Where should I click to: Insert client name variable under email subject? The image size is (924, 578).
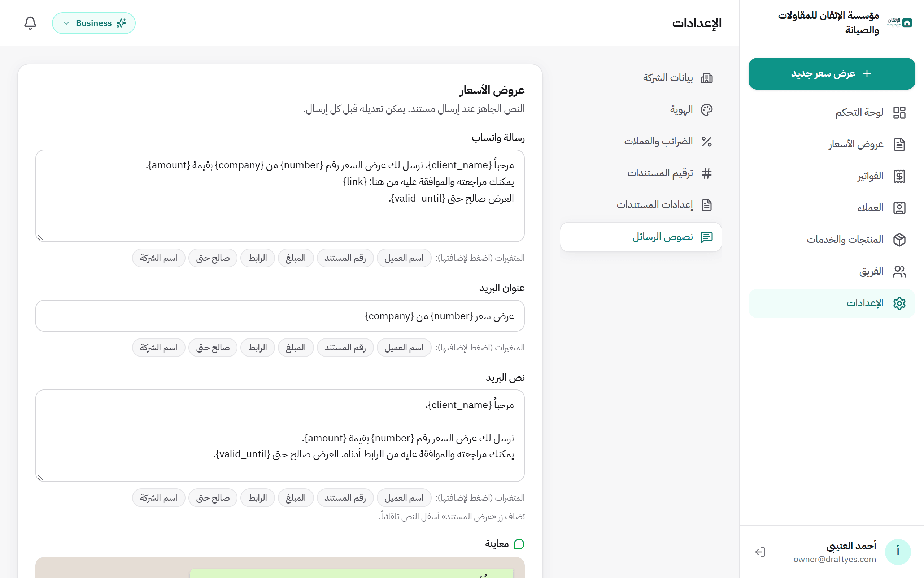pos(404,348)
